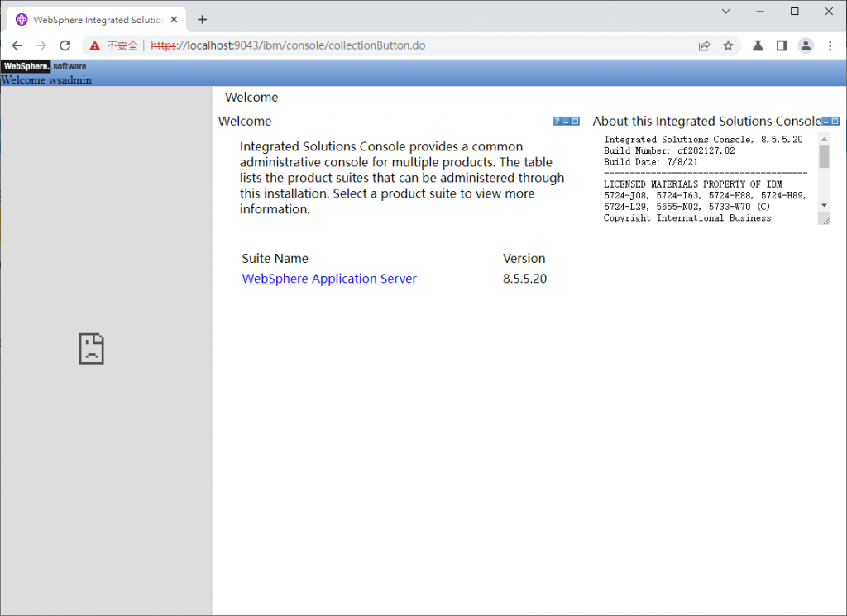Open the Chrome three-dot menu
The image size is (847, 616).
coord(830,45)
